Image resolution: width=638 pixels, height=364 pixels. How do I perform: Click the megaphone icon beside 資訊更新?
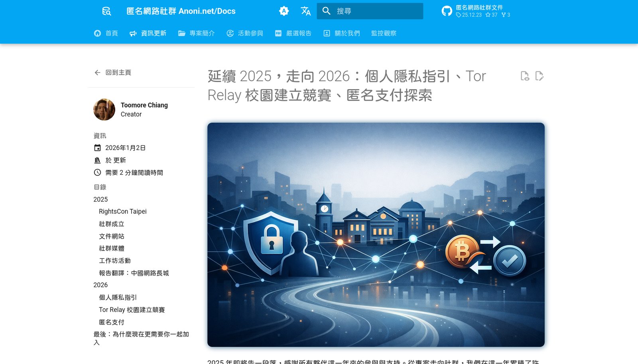[x=133, y=33]
